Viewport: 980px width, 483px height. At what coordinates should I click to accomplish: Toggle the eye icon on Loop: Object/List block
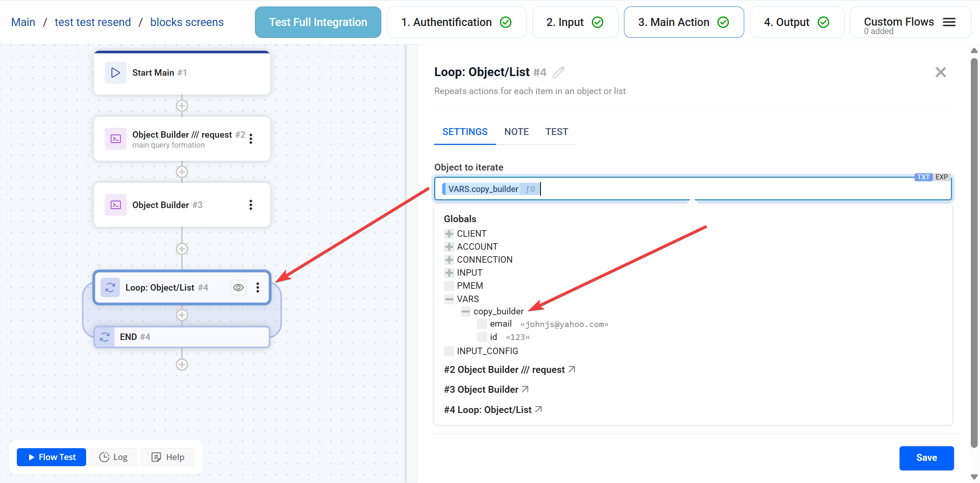238,288
